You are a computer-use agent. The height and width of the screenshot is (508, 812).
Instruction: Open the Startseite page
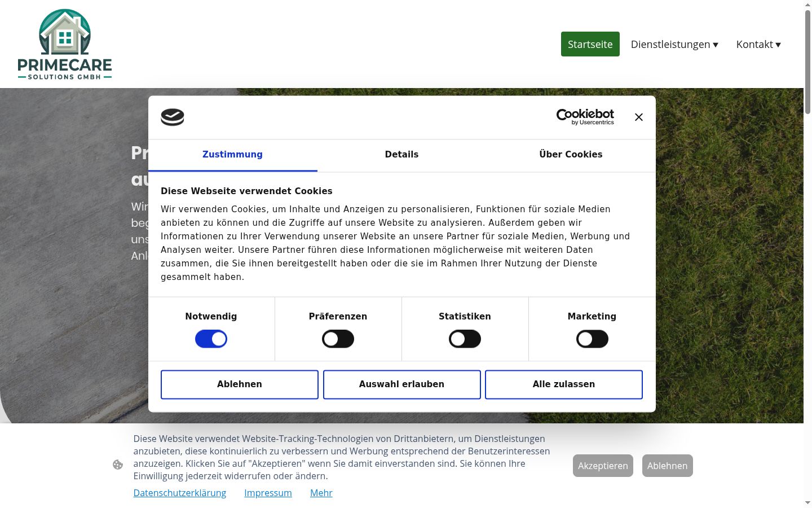(590, 44)
